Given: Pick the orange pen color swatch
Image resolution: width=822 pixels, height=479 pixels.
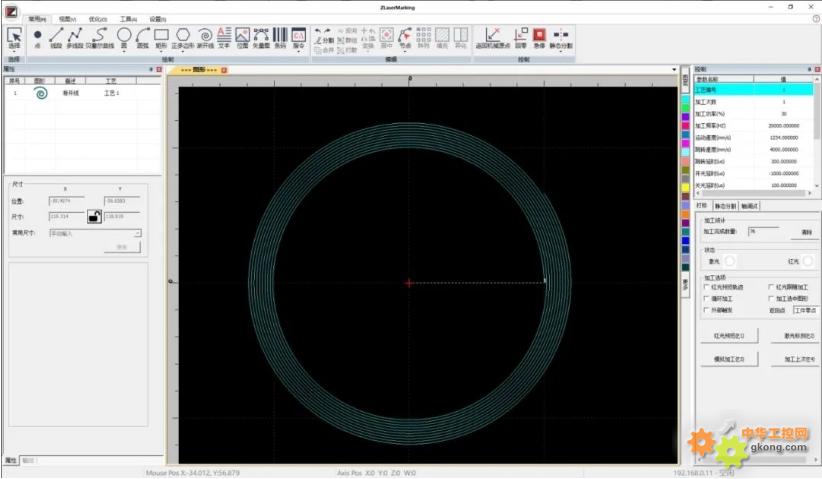Looking at the screenshot, I should 685,214.
